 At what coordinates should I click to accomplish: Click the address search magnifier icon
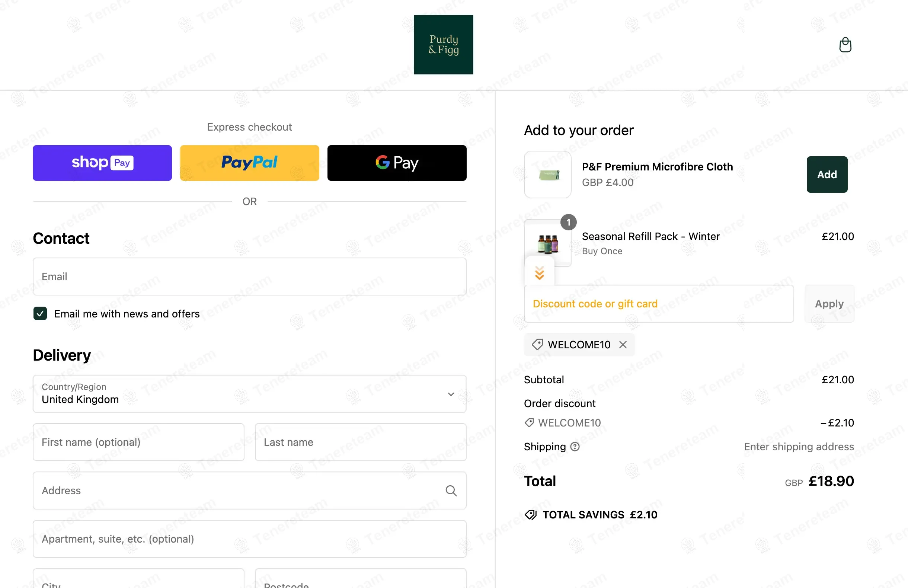[451, 490]
